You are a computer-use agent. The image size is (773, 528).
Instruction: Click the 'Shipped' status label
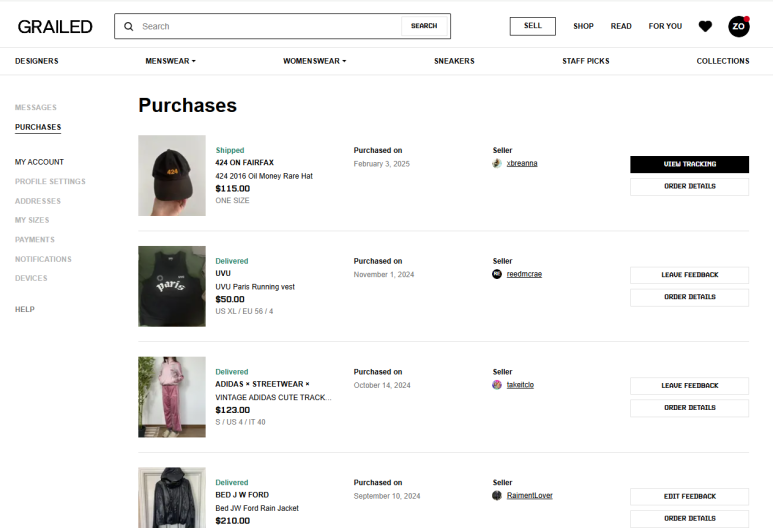tap(230, 150)
